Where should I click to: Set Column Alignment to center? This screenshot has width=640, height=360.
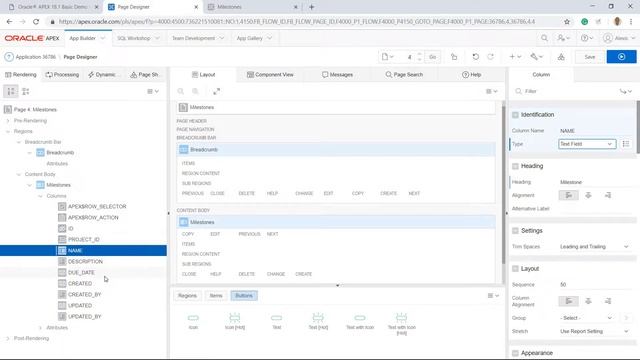point(588,301)
